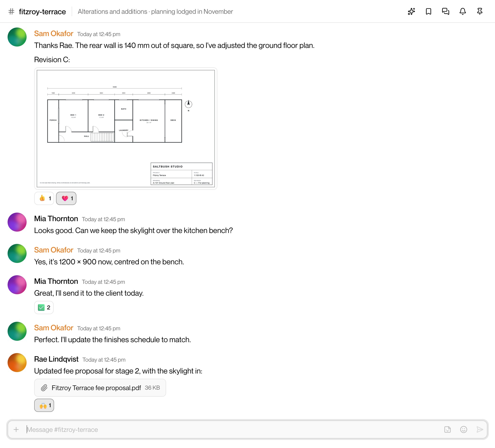495x448 pixels.
Task: Click Mia Thornton's avatar on 'Great, I'll send it' message
Action: pos(17,285)
